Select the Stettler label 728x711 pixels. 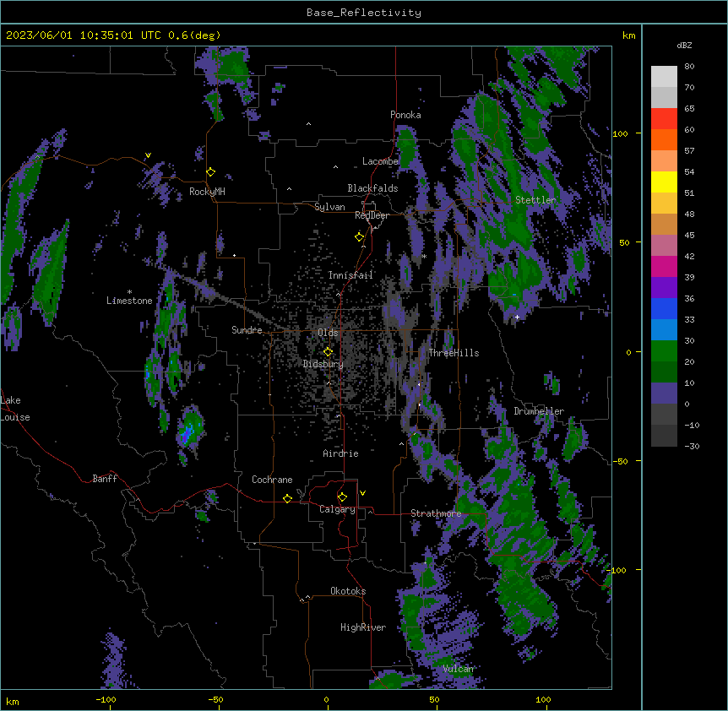click(x=535, y=200)
